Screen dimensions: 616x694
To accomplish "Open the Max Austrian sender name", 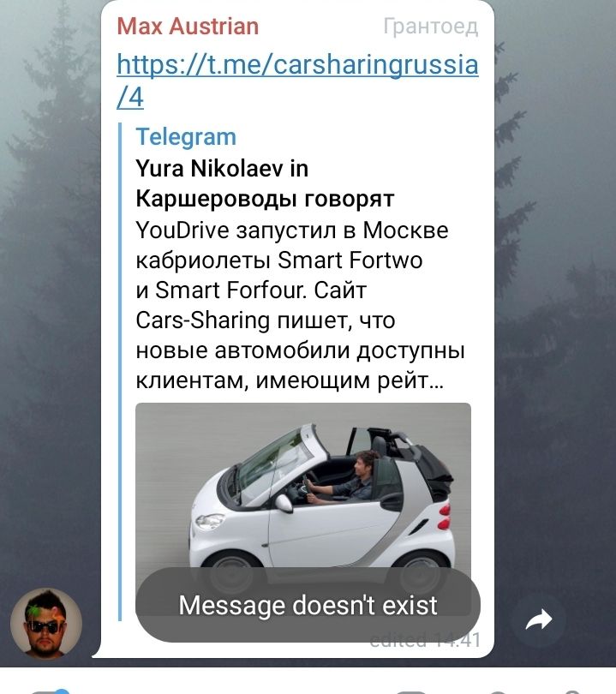I will click(x=188, y=26).
